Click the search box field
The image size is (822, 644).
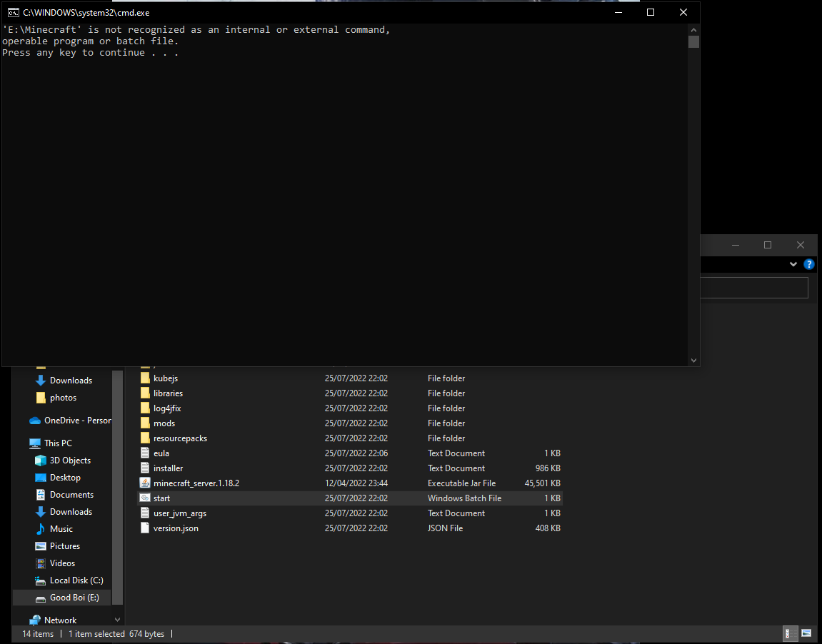click(753, 287)
